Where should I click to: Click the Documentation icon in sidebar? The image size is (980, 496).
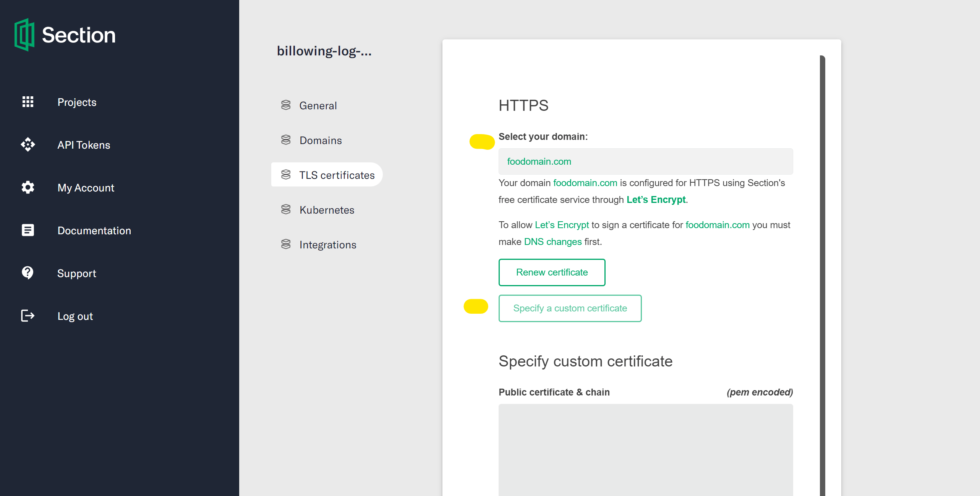(27, 230)
